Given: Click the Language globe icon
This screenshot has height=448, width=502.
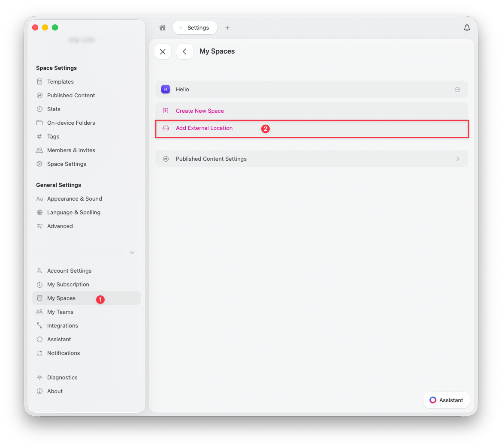Looking at the screenshot, I should (x=40, y=213).
